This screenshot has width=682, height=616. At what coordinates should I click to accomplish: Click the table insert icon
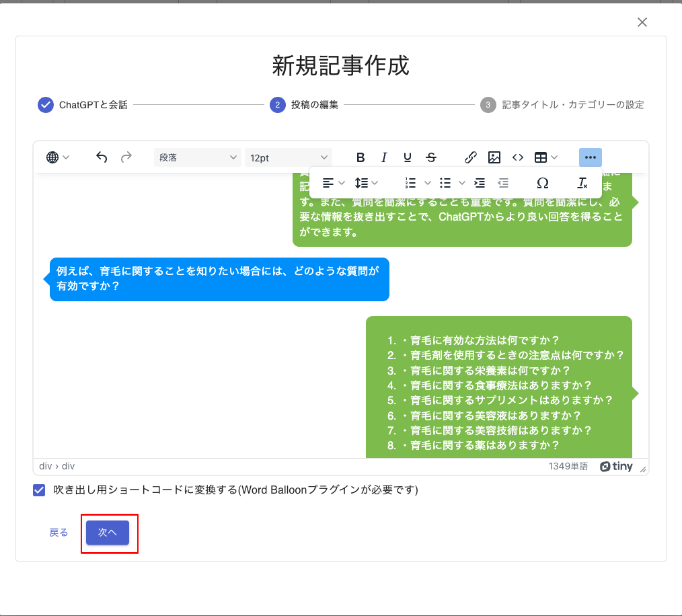tap(541, 157)
